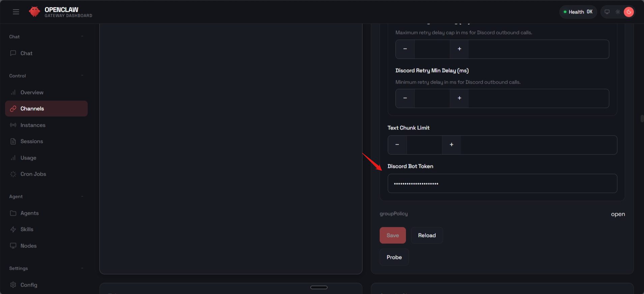
Task: Open the Sessions page
Action: tap(46, 141)
